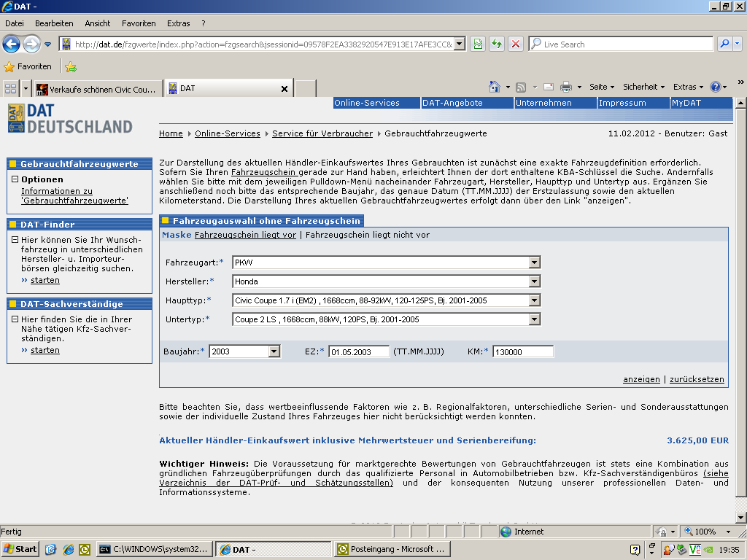The width and height of the screenshot is (747, 560).
Task: Close the DAT tab
Action: (x=284, y=89)
